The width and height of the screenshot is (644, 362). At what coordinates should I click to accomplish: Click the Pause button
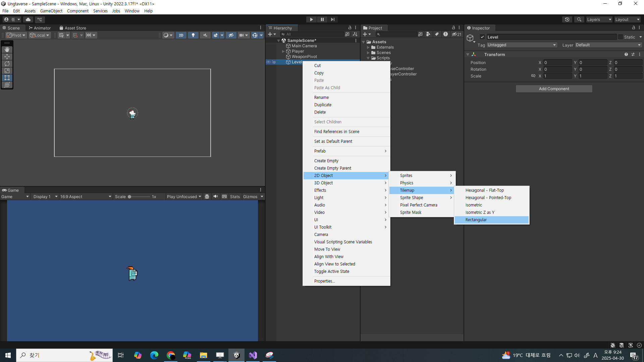point(322,19)
